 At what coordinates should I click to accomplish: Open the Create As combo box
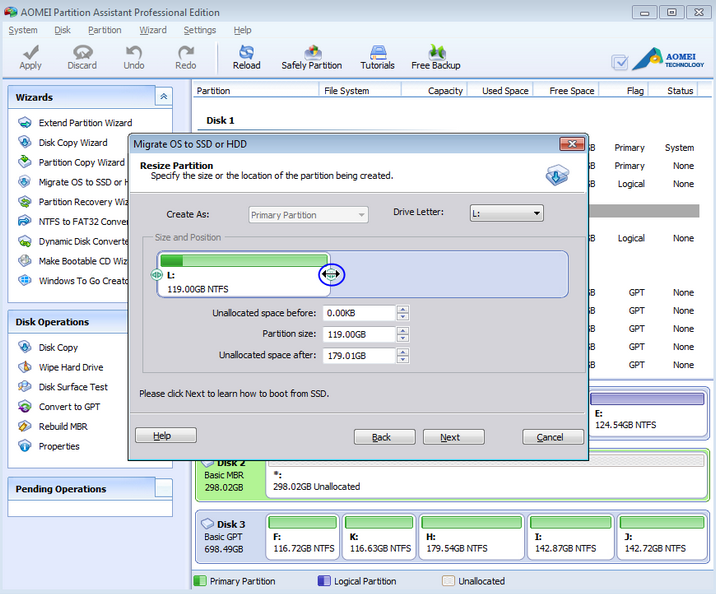point(308,215)
